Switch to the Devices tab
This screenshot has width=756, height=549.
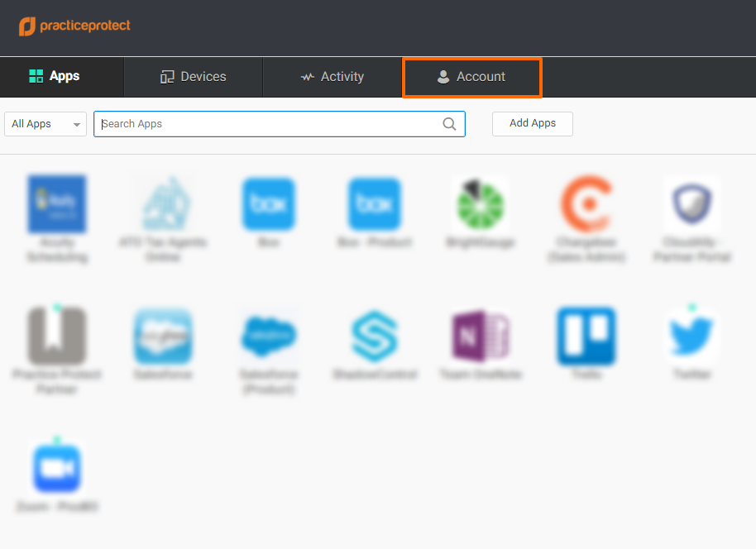pos(194,77)
